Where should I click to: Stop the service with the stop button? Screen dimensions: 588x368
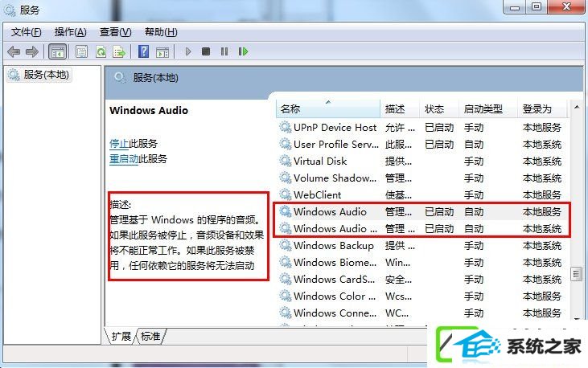pyautogui.click(x=206, y=51)
